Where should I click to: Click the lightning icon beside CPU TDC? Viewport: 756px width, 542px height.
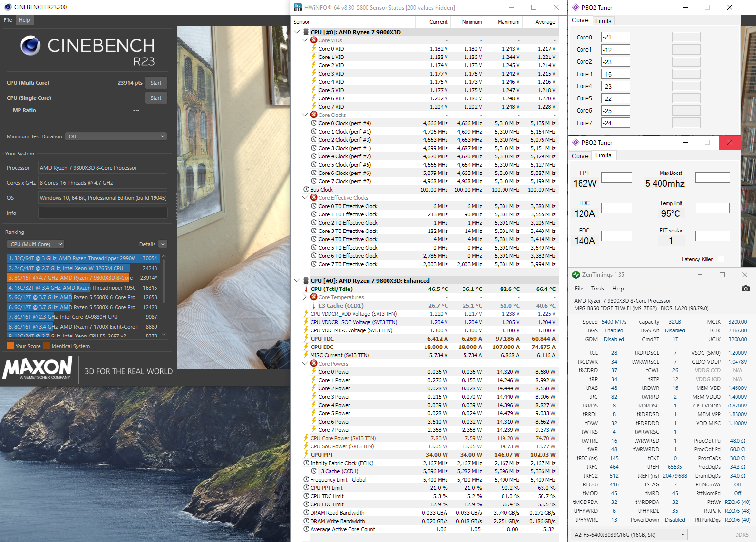coord(306,339)
